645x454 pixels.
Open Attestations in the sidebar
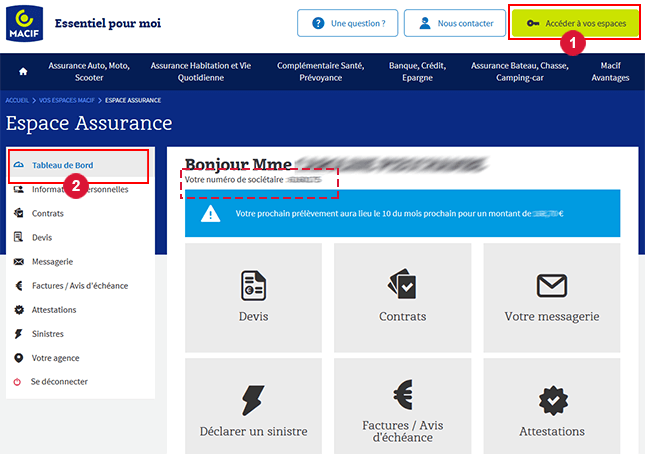coord(54,310)
